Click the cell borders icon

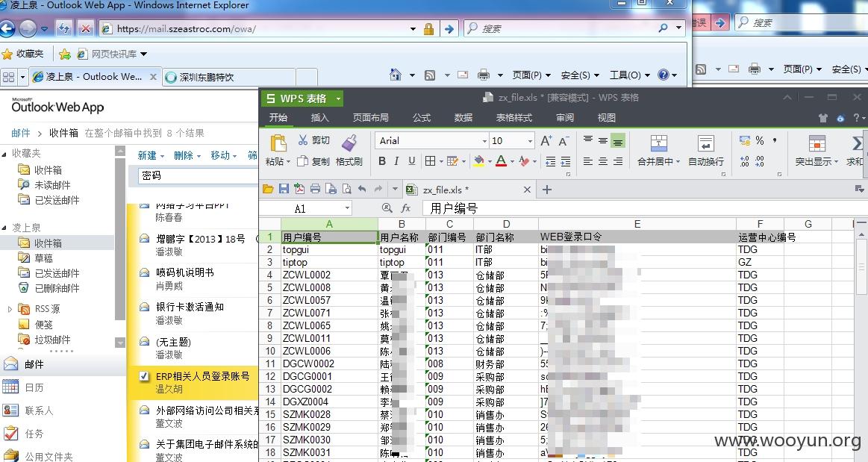click(x=430, y=161)
